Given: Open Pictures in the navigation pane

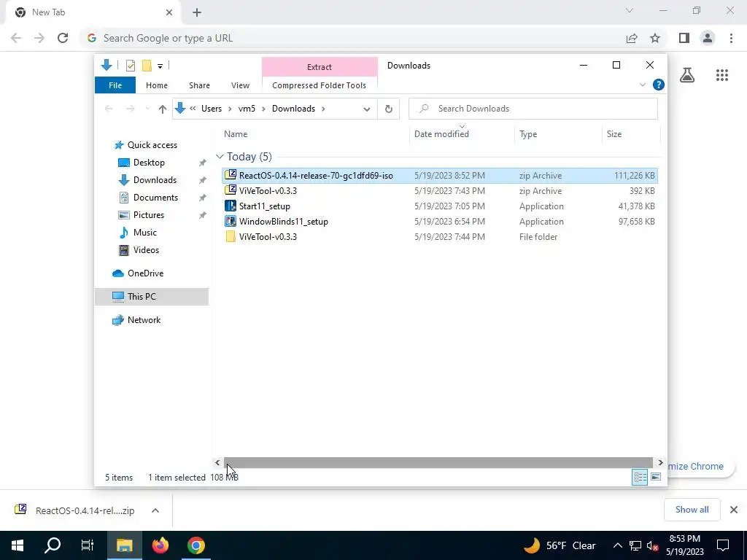Looking at the screenshot, I should [x=149, y=215].
